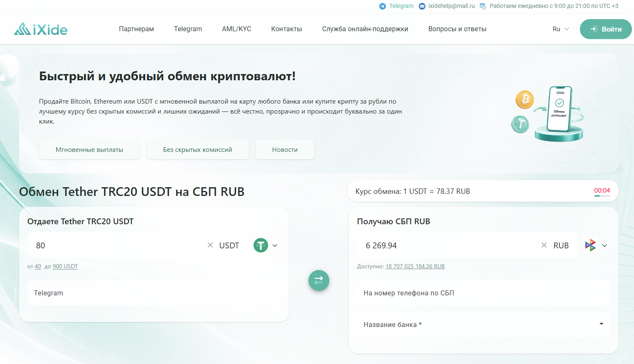634x364 pixels.
Task: Clear the USDT amount with the X icon
Action: click(210, 245)
